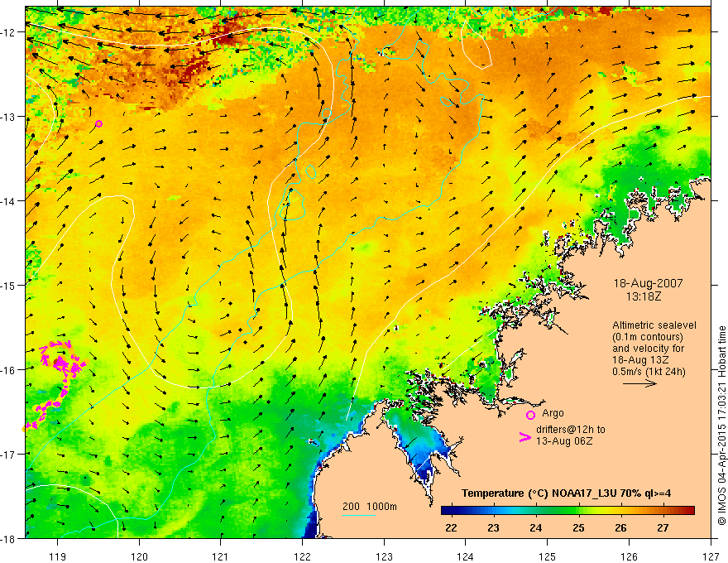Click the magenta Argo circle on the map near 13°S
The width and height of the screenshot is (728, 563).
pos(98,123)
